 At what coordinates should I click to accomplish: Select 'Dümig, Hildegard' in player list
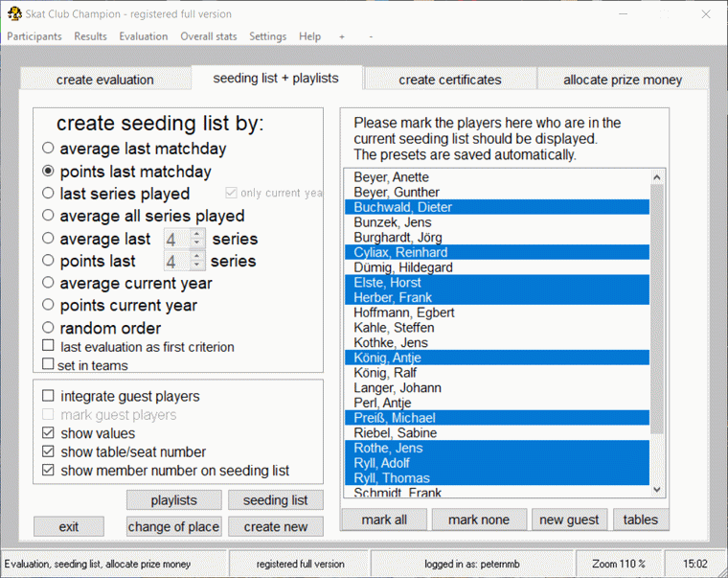[x=497, y=267]
